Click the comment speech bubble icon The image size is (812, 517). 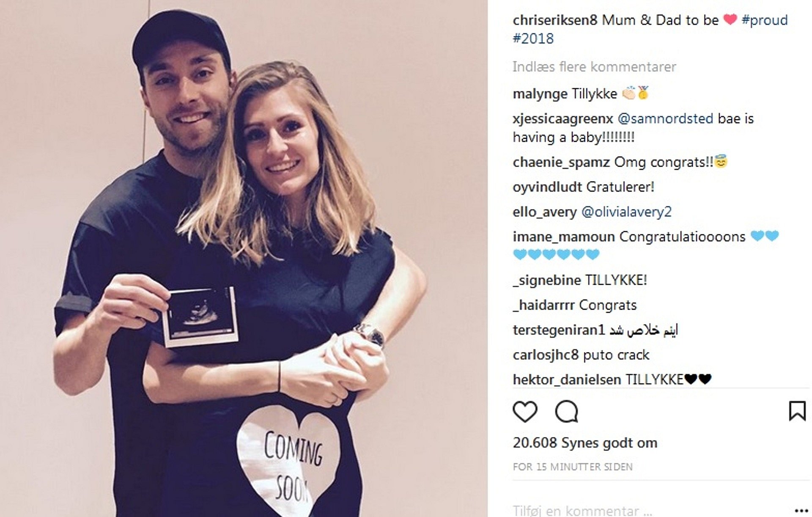click(566, 411)
